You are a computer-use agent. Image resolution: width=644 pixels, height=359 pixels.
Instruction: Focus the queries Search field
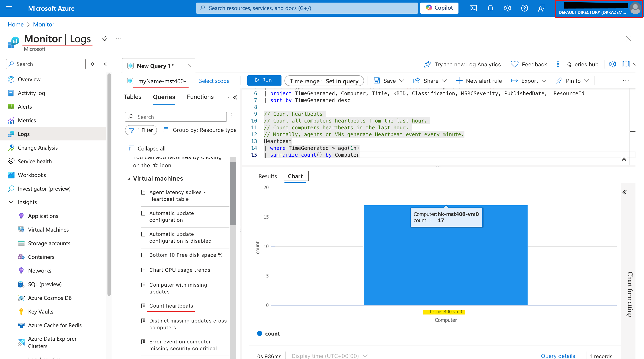[x=176, y=117]
